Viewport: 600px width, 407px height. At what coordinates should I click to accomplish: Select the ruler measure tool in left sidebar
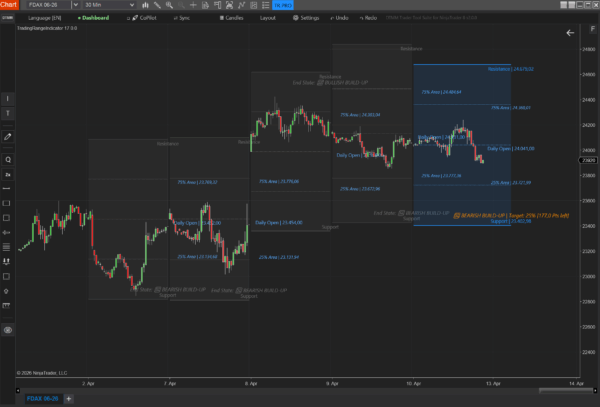point(7,306)
